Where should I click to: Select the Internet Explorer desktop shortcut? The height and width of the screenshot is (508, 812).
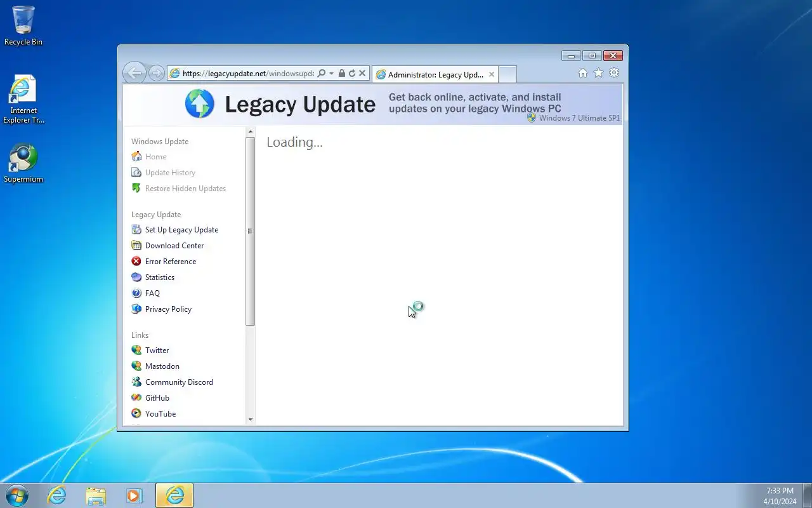pos(23,99)
